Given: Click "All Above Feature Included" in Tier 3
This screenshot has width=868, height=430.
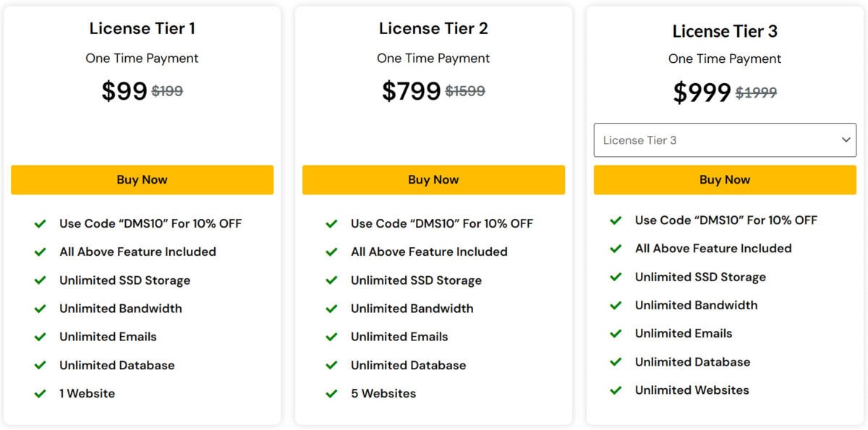Looking at the screenshot, I should 713,248.
